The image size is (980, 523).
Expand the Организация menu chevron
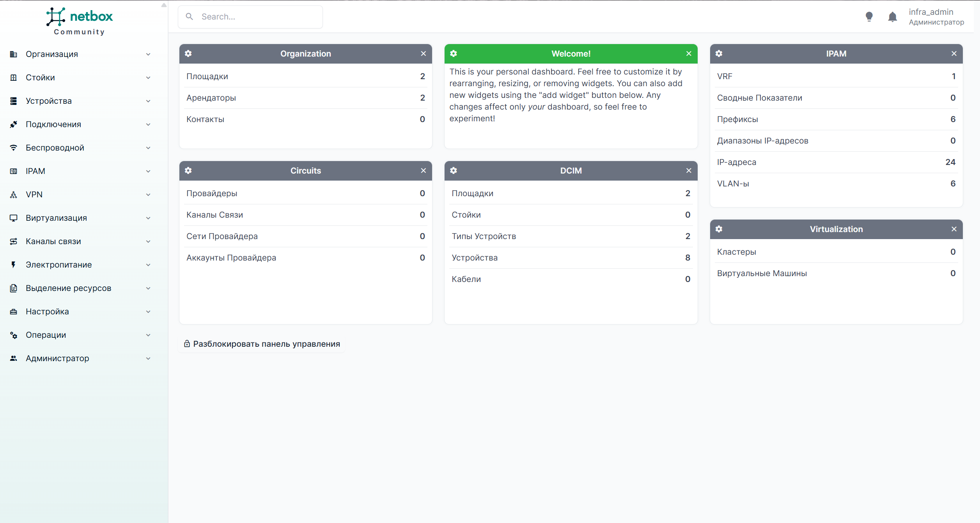148,54
